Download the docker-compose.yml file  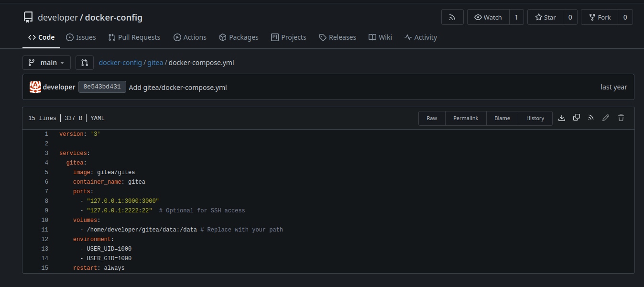click(x=562, y=118)
